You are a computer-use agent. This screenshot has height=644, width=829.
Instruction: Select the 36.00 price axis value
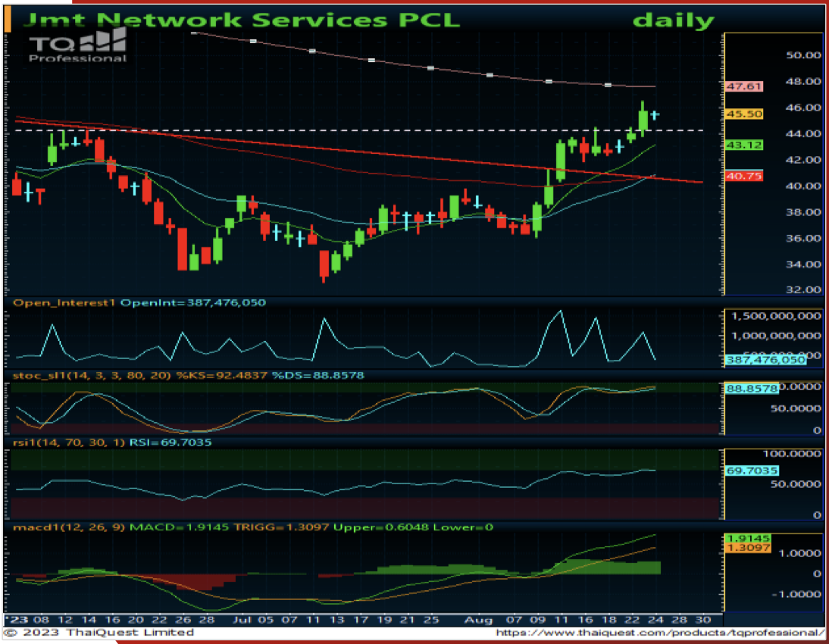pyautogui.click(x=803, y=239)
